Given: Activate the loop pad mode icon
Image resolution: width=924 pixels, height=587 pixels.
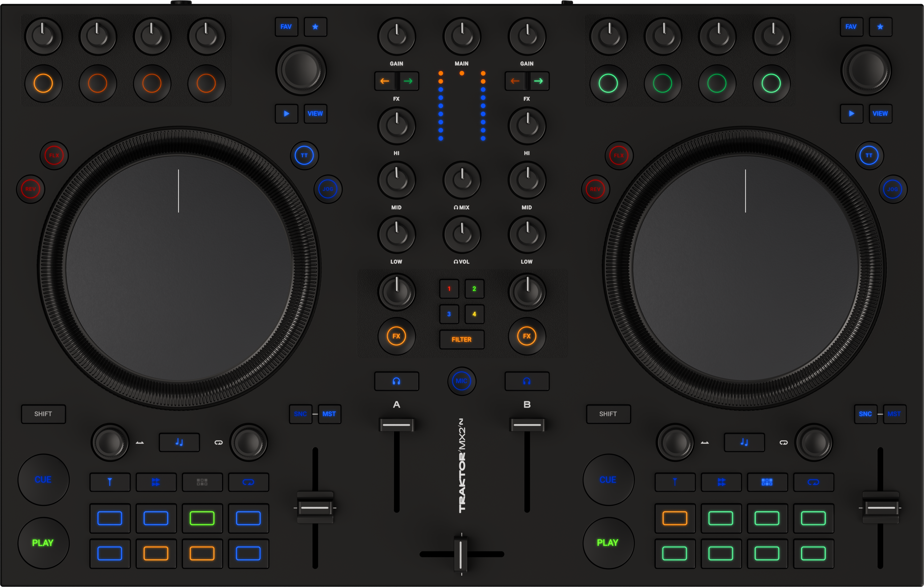Looking at the screenshot, I should [x=249, y=482].
